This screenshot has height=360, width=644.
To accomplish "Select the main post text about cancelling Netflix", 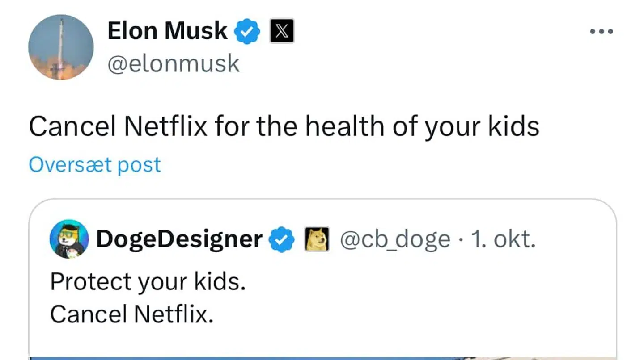I will click(284, 127).
